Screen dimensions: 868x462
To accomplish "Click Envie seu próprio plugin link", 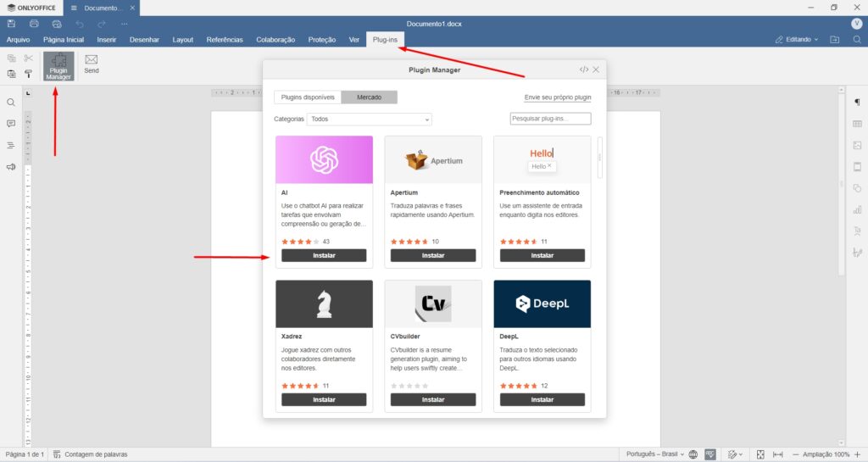I will (x=558, y=97).
